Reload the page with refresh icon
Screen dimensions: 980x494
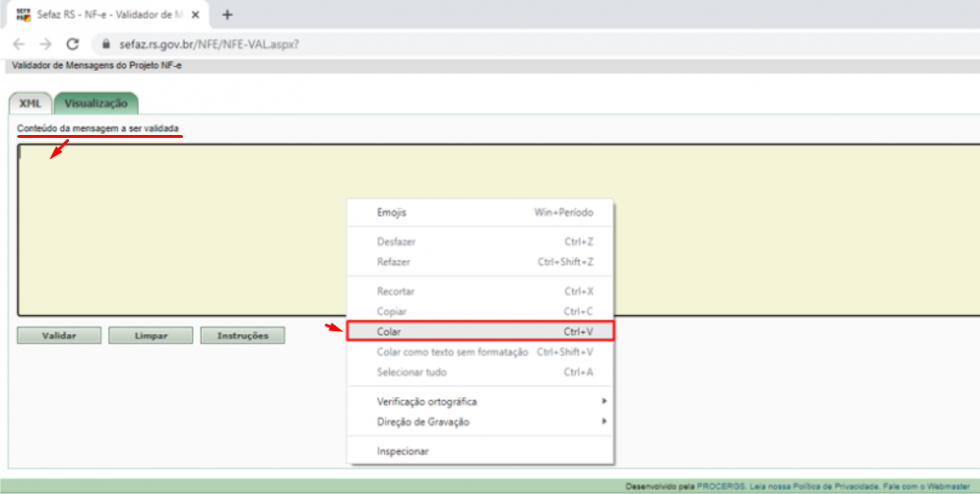pos(72,44)
